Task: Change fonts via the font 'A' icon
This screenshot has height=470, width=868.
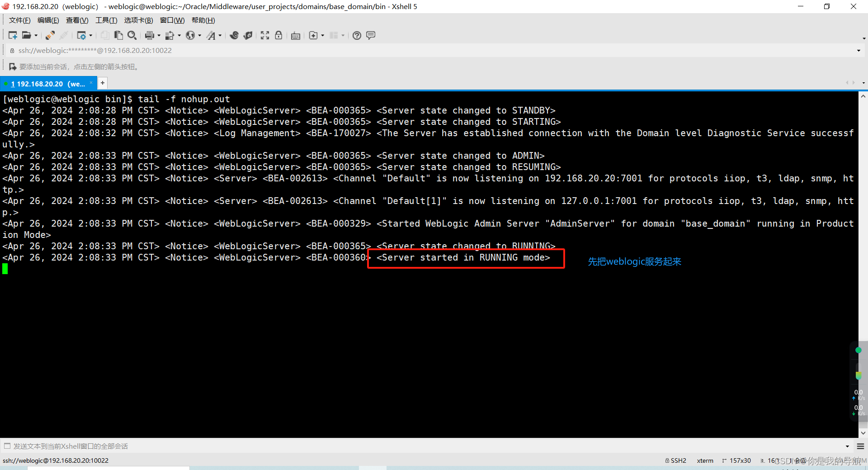Action: [211, 35]
